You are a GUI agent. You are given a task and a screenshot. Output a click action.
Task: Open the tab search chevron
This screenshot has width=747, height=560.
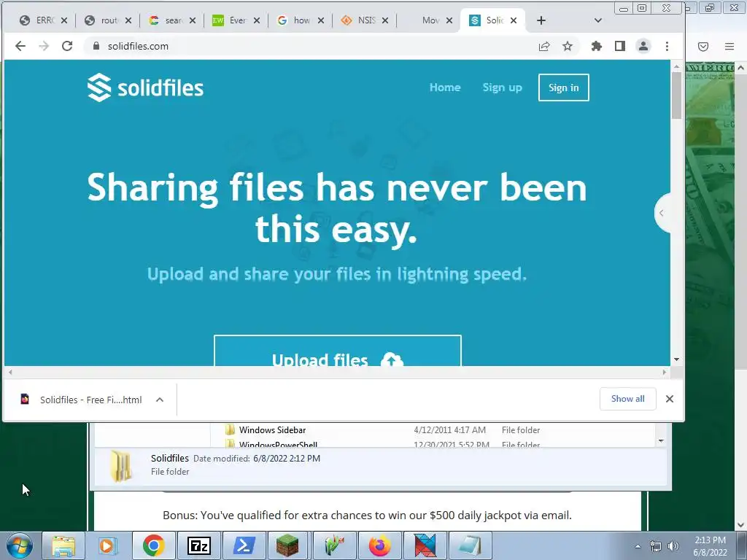tap(598, 20)
